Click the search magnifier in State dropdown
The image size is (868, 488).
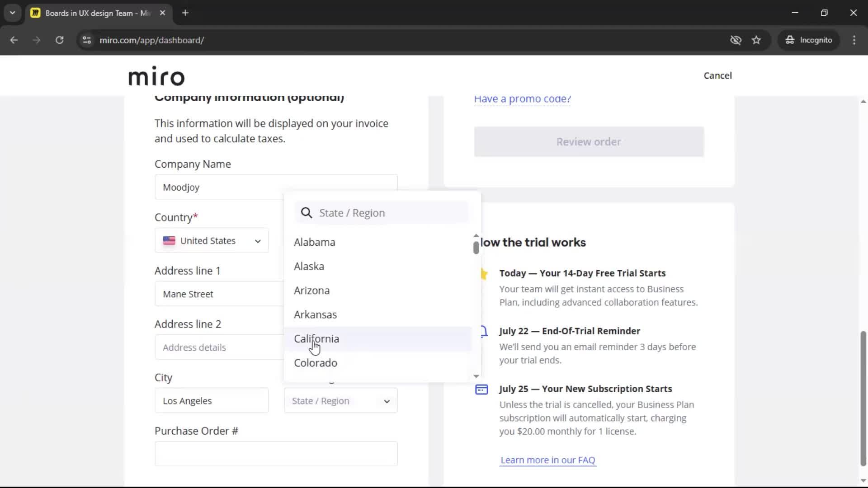(x=307, y=213)
